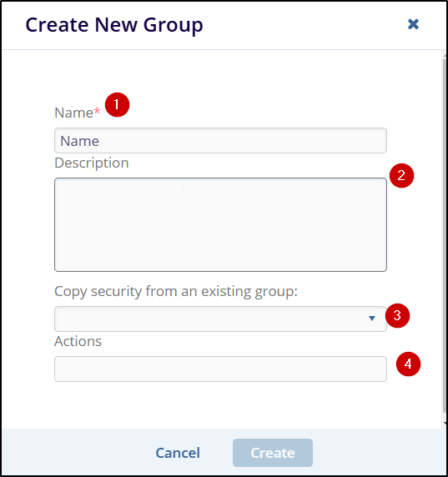Viewport: 448px width, 477px height.
Task: Click inside the Description text area
Action: tap(220, 224)
